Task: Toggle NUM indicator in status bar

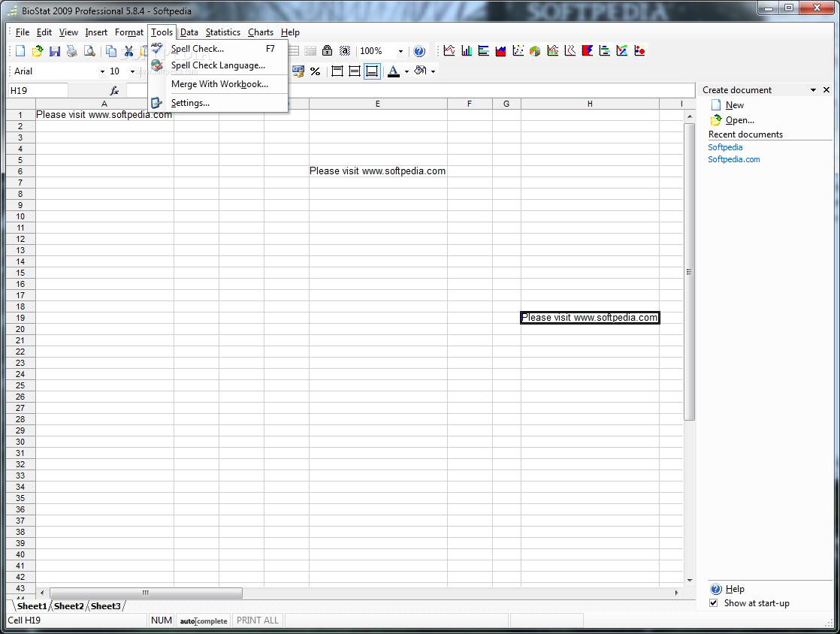Action: click(x=162, y=620)
